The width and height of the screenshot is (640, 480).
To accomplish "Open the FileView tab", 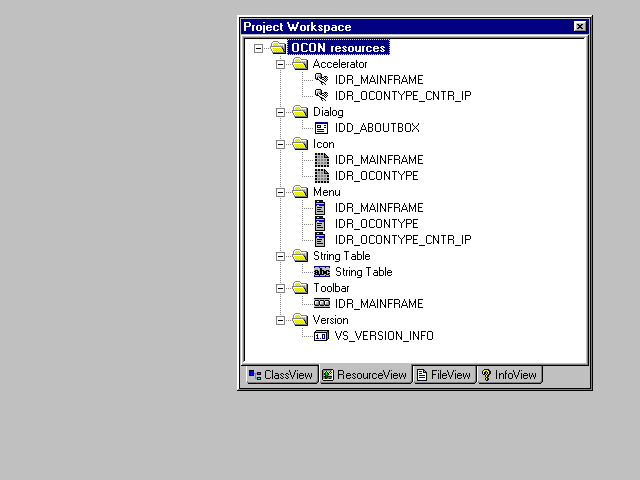I will 444,375.
